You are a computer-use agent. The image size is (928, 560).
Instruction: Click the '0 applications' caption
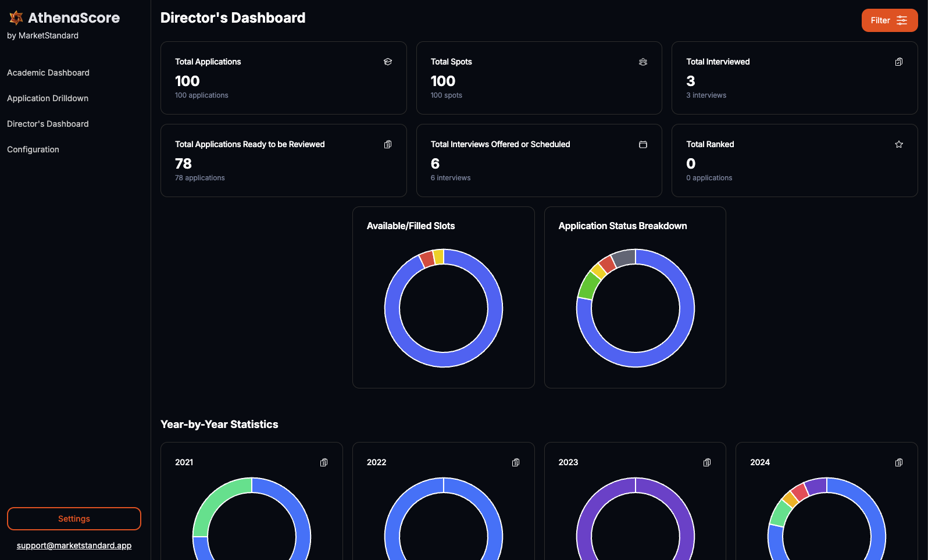(x=709, y=178)
